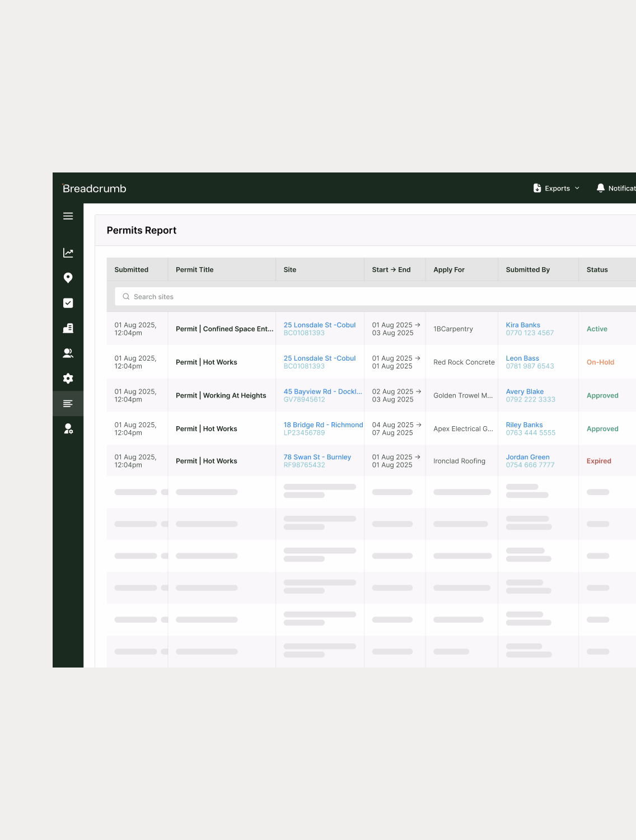Click phone number 0754 666 7777
This screenshot has width=636, height=840.
[530, 465]
